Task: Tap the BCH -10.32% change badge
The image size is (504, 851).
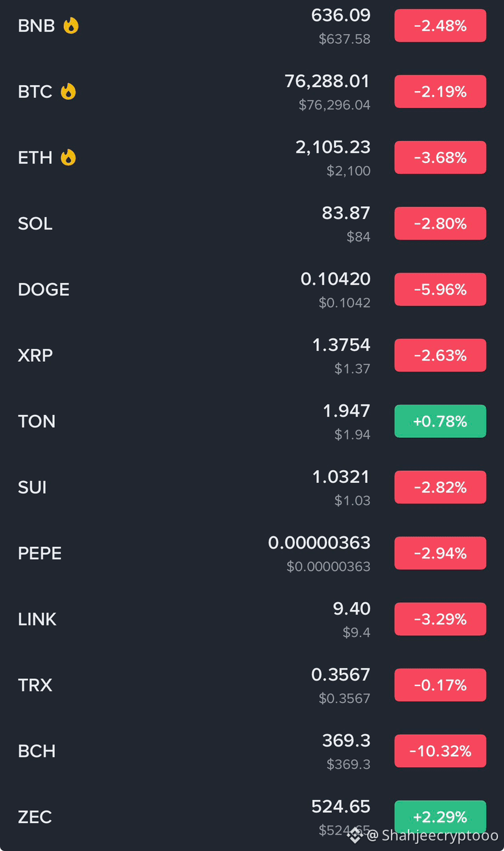Action: point(440,751)
